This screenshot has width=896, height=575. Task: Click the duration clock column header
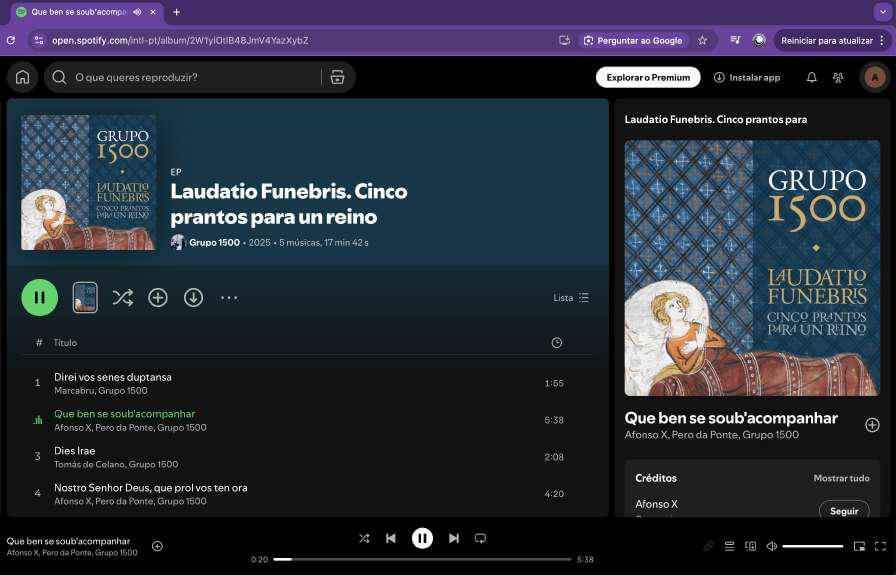click(x=557, y=342)
